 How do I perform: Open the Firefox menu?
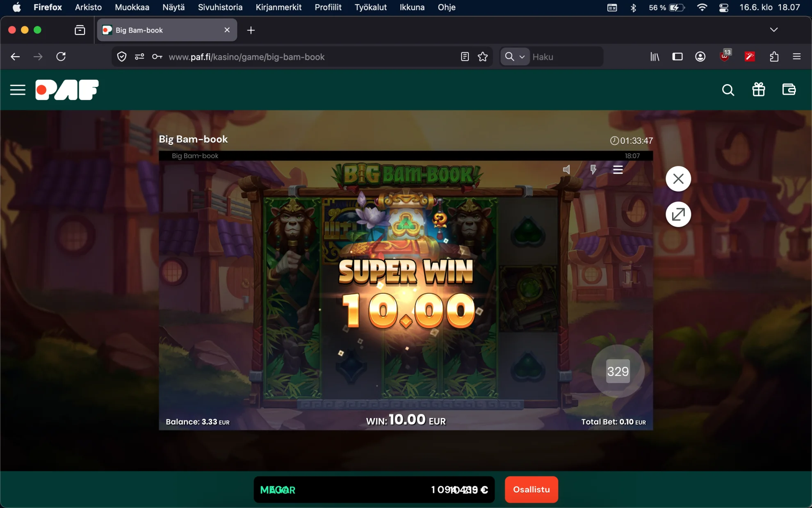click(48, 7)
